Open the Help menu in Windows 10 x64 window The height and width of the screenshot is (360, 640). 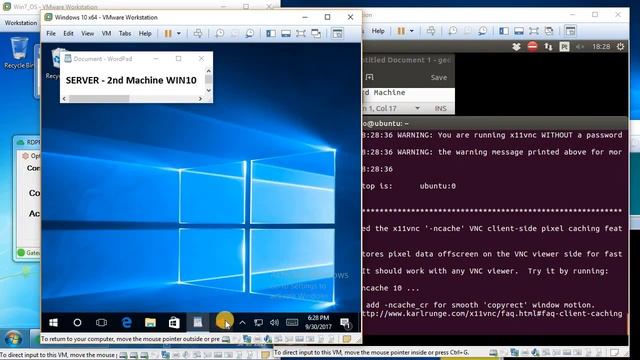145,33
